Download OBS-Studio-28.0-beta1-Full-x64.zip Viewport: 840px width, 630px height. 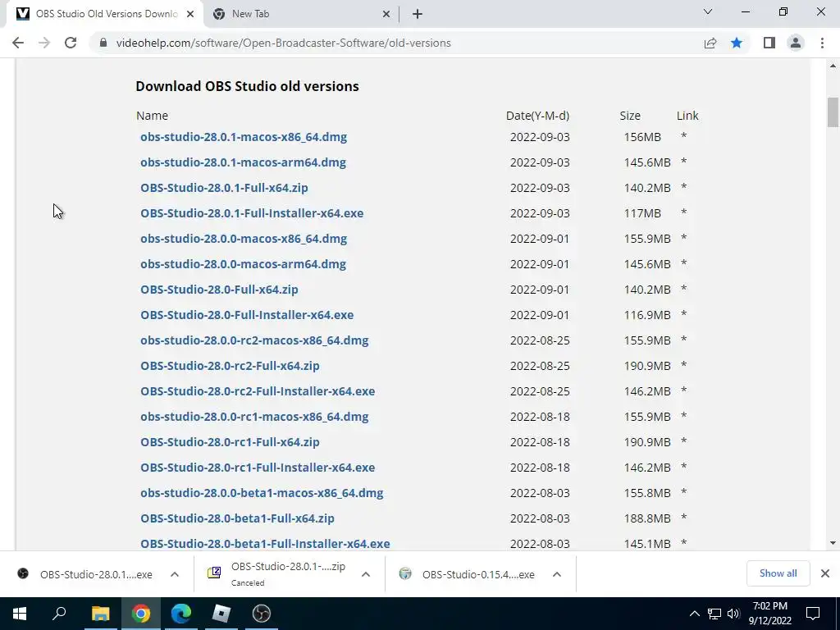click(237, 518)
